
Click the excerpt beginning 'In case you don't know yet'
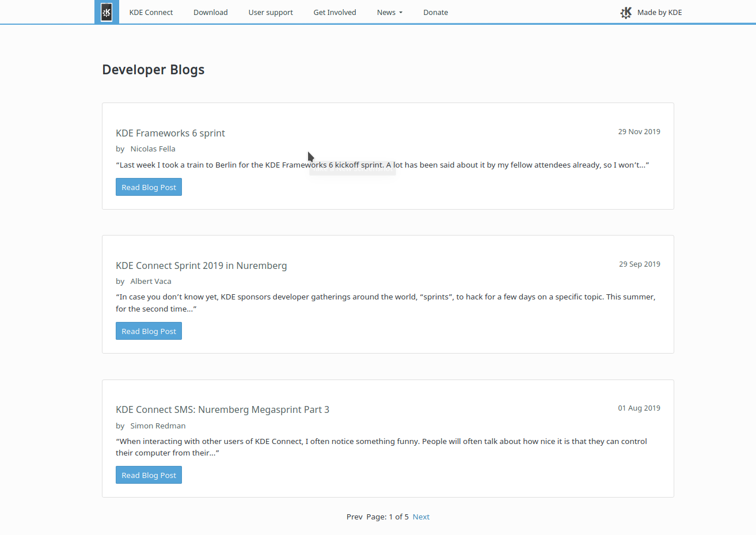pos(386,303)
